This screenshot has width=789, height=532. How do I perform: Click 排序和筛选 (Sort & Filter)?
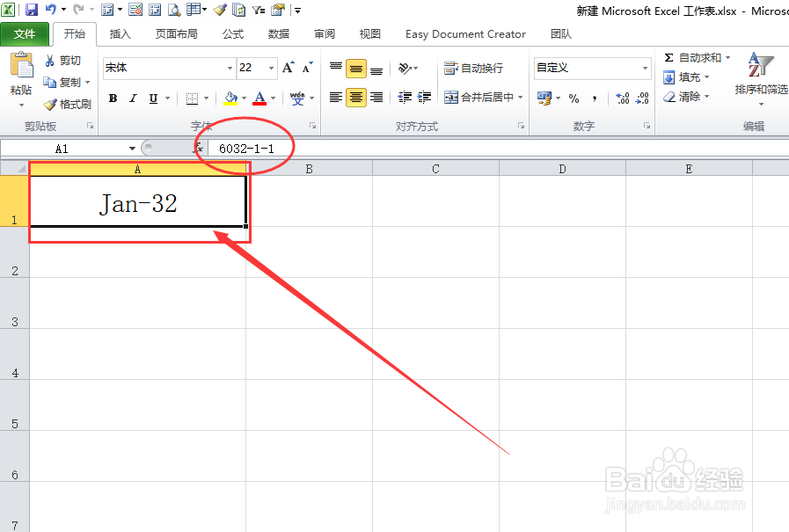(x=760, y=75)
